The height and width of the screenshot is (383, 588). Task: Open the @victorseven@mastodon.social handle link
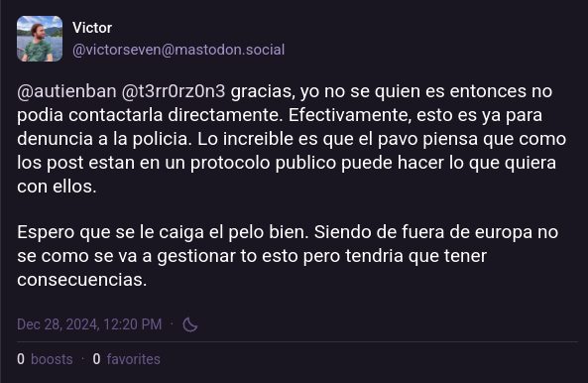(x=178, y=50)
